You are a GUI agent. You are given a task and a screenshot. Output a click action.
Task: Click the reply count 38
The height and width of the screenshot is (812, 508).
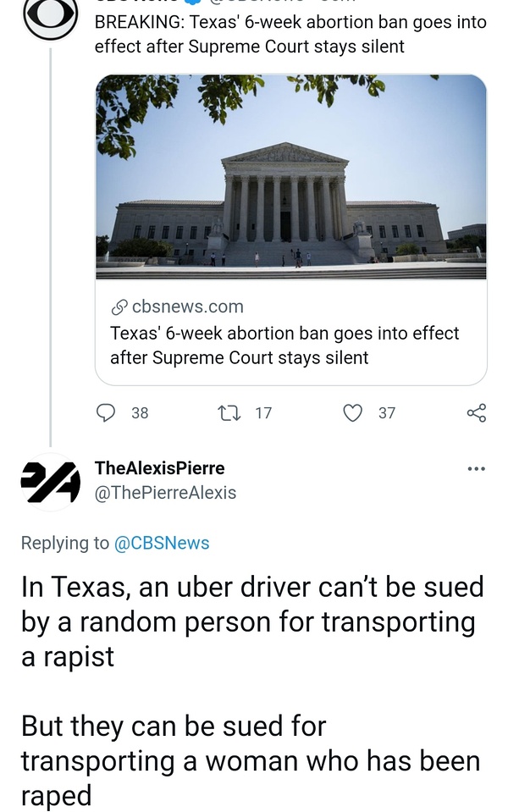[x=140, y=413]
